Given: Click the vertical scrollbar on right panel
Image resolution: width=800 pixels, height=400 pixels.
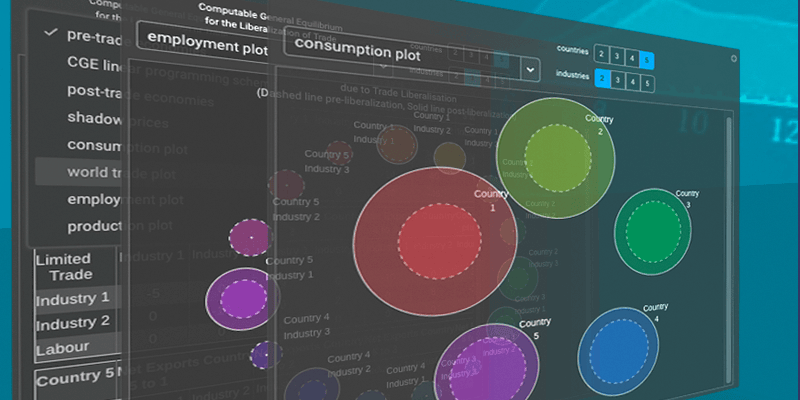Looking at the screenshot, I should tap(730, 245).
